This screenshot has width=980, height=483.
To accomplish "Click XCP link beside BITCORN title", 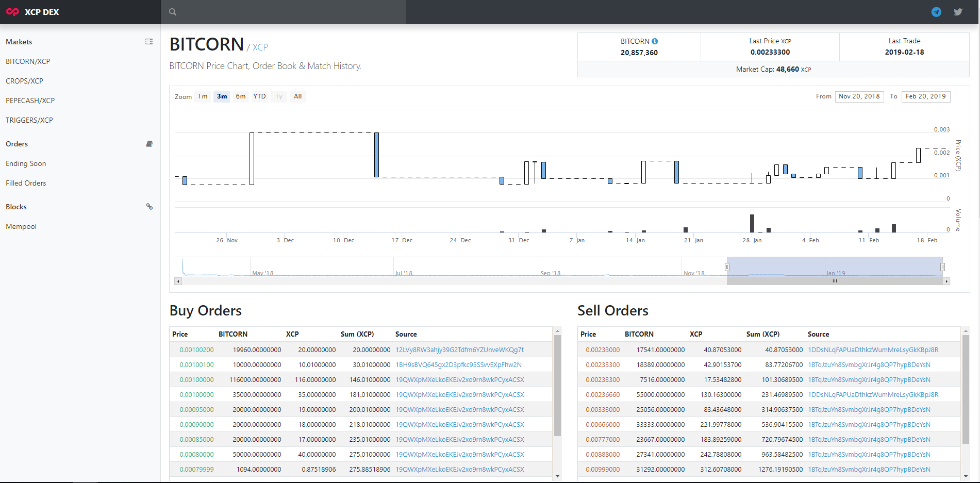I will (260, 47).
